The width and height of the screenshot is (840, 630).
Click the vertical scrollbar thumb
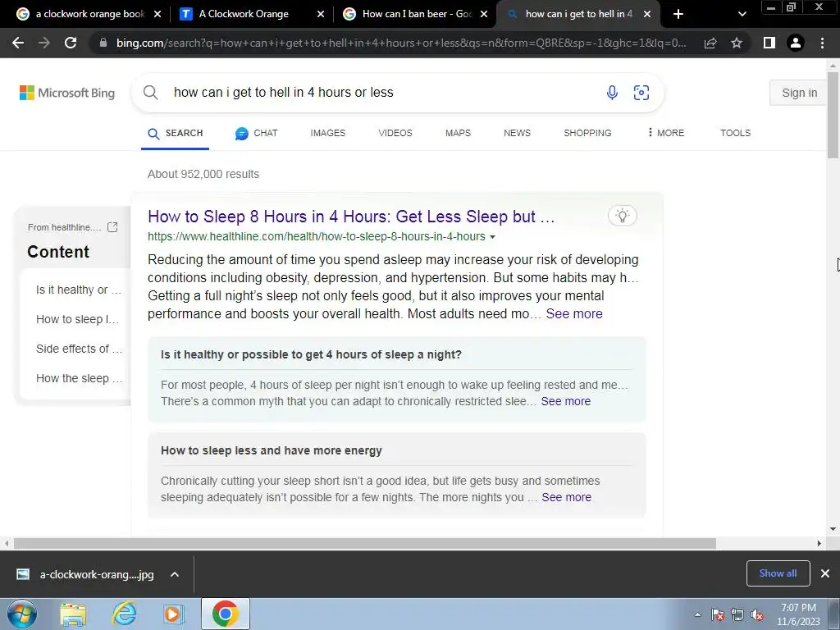(833, 115)
